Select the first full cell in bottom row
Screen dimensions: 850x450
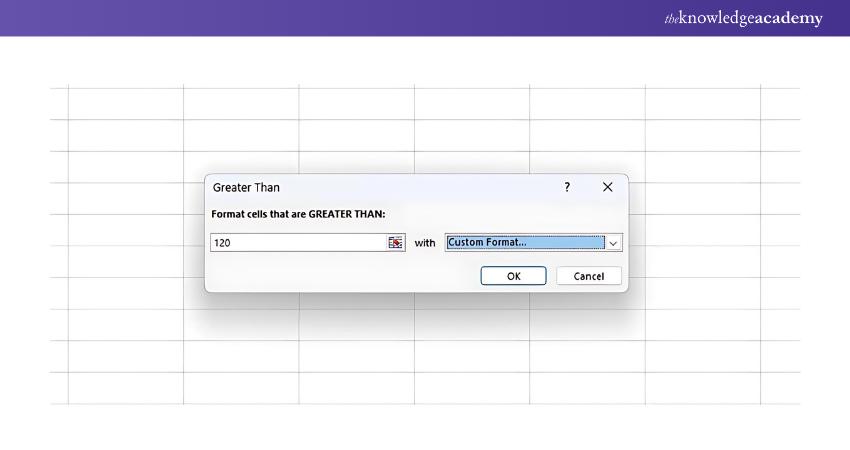click(125, 388)
